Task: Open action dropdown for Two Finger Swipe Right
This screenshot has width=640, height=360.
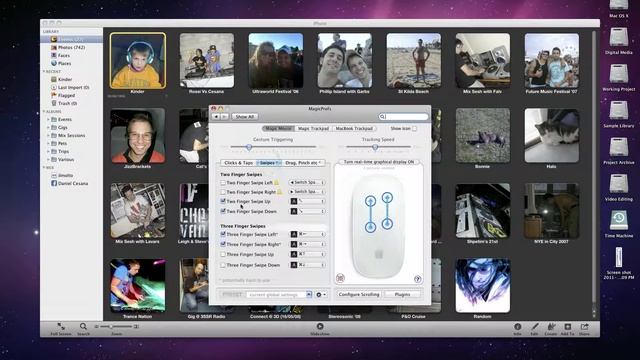Action: [307, 191]
